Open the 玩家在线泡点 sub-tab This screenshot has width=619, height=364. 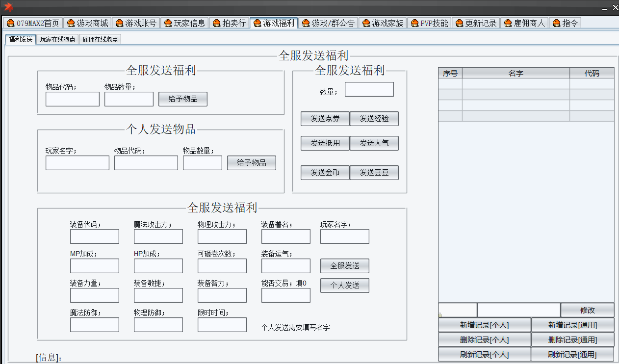click(x=57, y=39)
